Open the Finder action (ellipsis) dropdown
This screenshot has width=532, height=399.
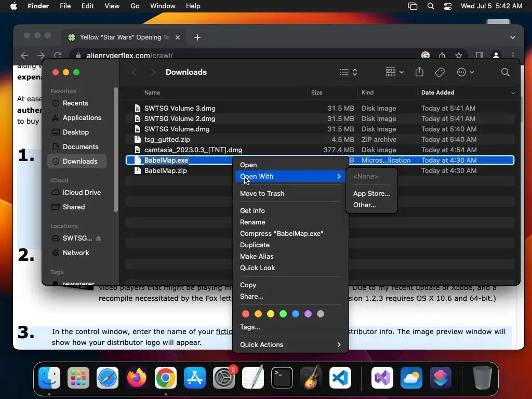pos(465,72)
